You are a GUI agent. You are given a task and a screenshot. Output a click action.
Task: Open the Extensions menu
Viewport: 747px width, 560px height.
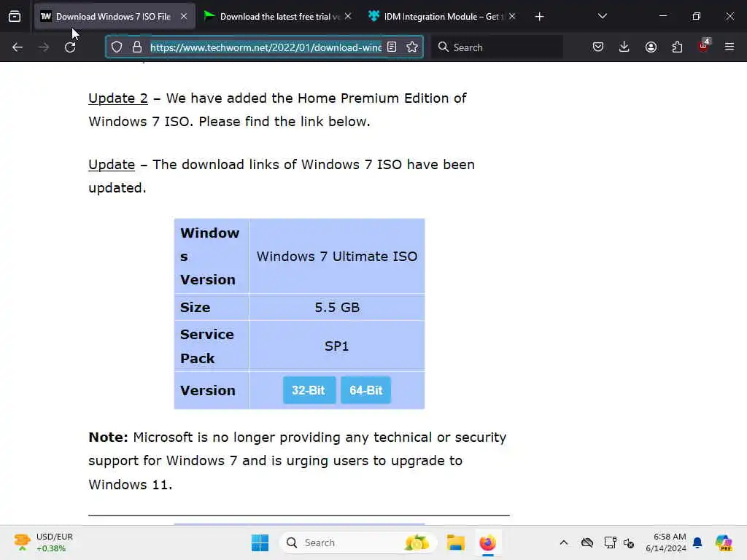677,47
